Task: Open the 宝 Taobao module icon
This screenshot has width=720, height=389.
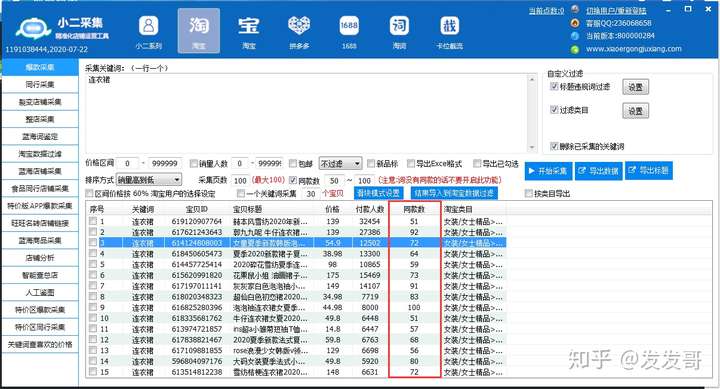Action: point(248,26)
